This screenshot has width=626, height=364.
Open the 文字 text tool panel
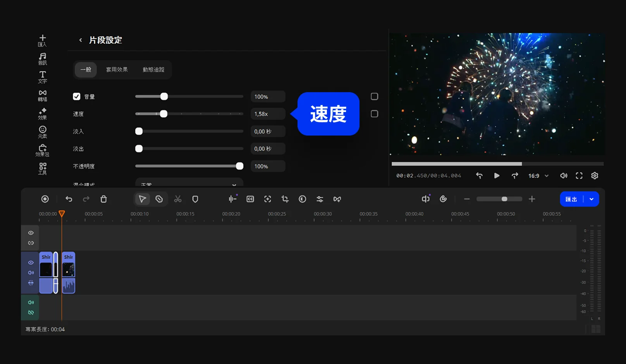pos(43,77)
